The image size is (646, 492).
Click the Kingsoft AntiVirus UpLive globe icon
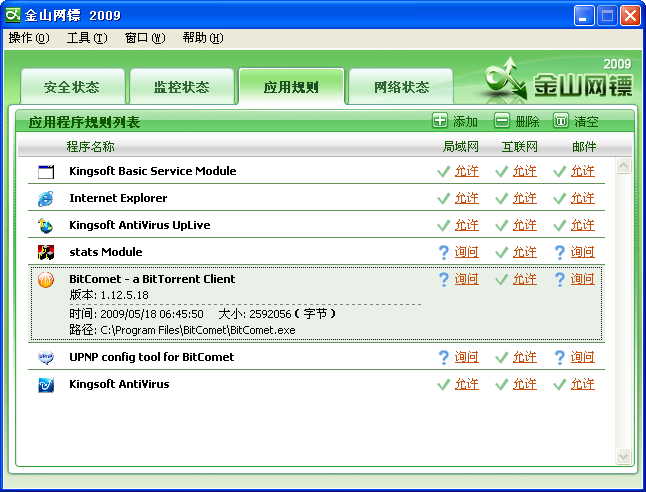click(46, 225)
